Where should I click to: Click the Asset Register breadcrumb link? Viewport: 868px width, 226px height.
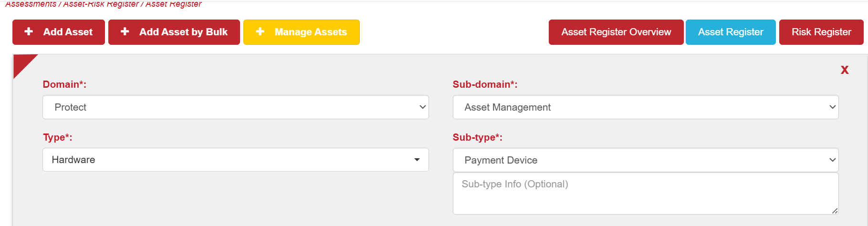click(174, 4)
